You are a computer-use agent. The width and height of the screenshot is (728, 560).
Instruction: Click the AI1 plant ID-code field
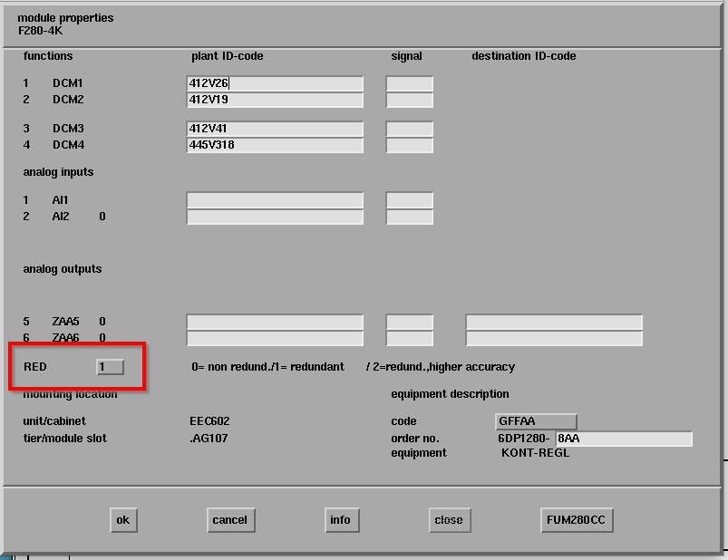275,200
